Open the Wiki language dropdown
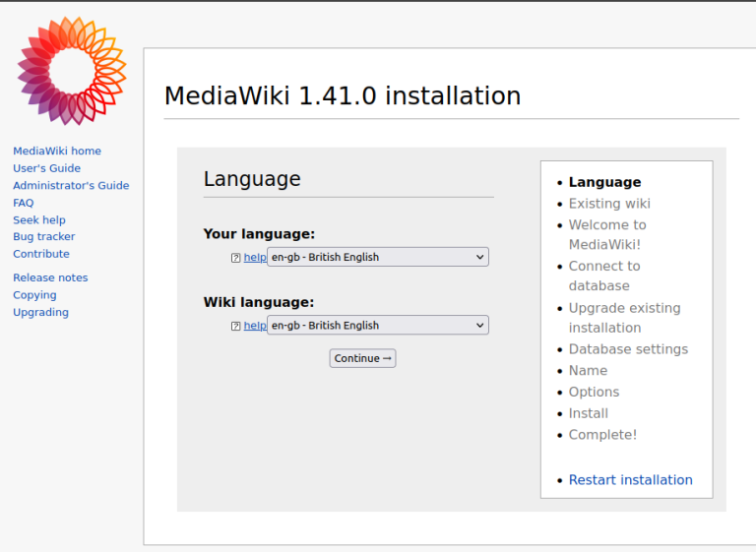 pos(378,326)
